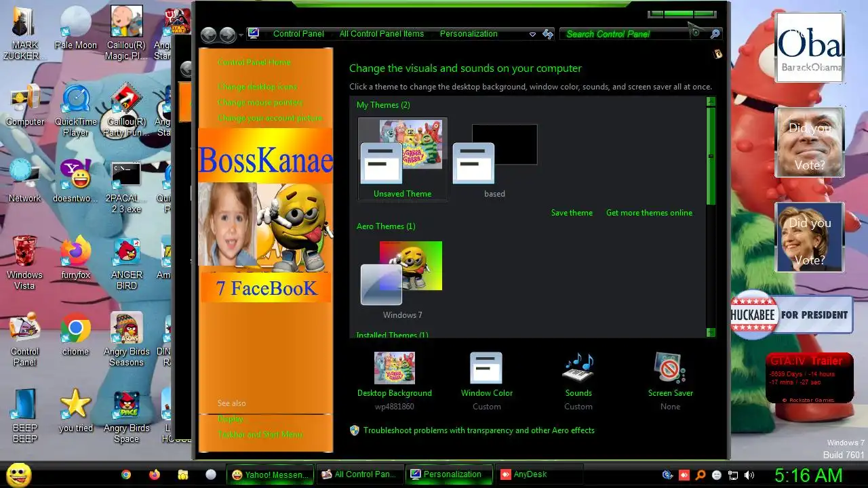This screenshot has height=488, width=868.
Task: Launch Firefox from taskbar quick launch
Action: (155, 474)
